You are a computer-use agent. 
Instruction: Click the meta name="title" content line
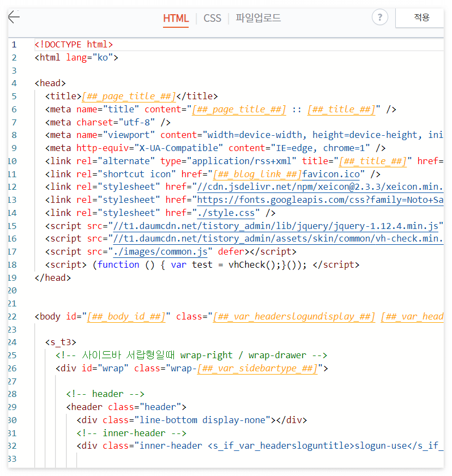click(x=221, y=109)
